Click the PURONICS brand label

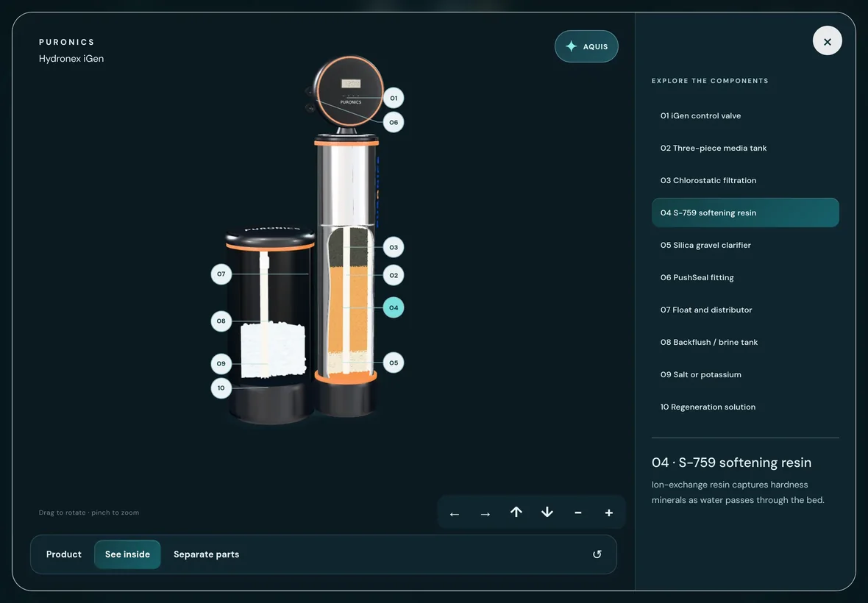(x=67, y=42)
